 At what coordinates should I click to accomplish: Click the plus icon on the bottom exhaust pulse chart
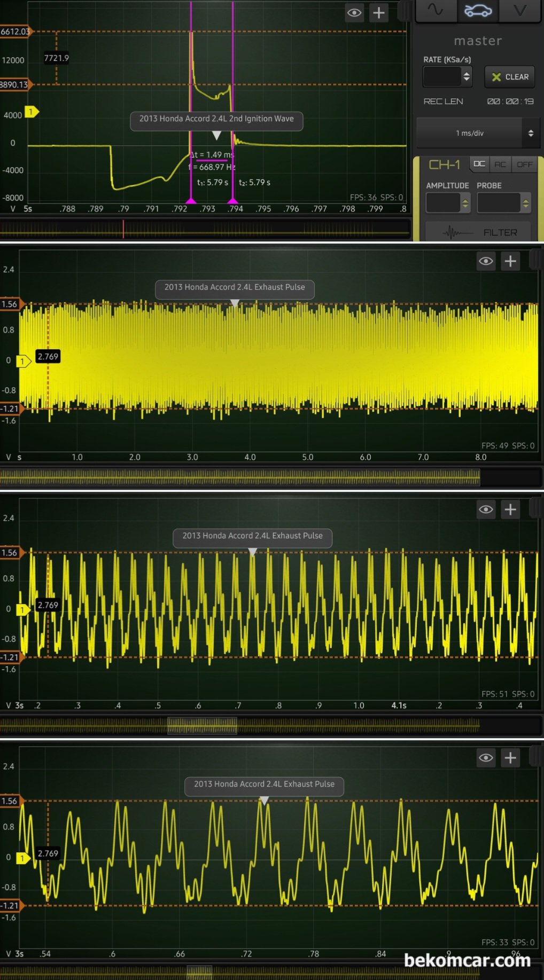[510, 758]
